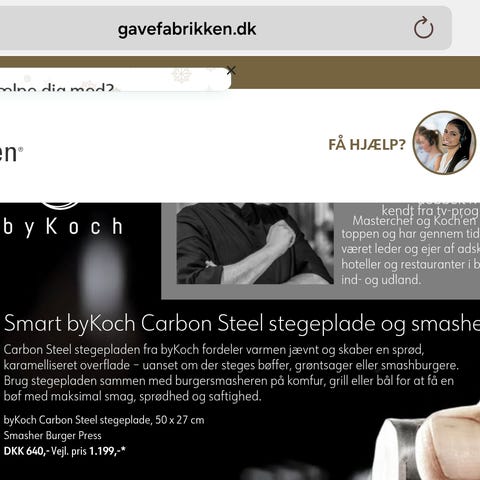Click empty space in the gray address bar
The width and height of the screenshot is (480, 480).
coord(333,28)
